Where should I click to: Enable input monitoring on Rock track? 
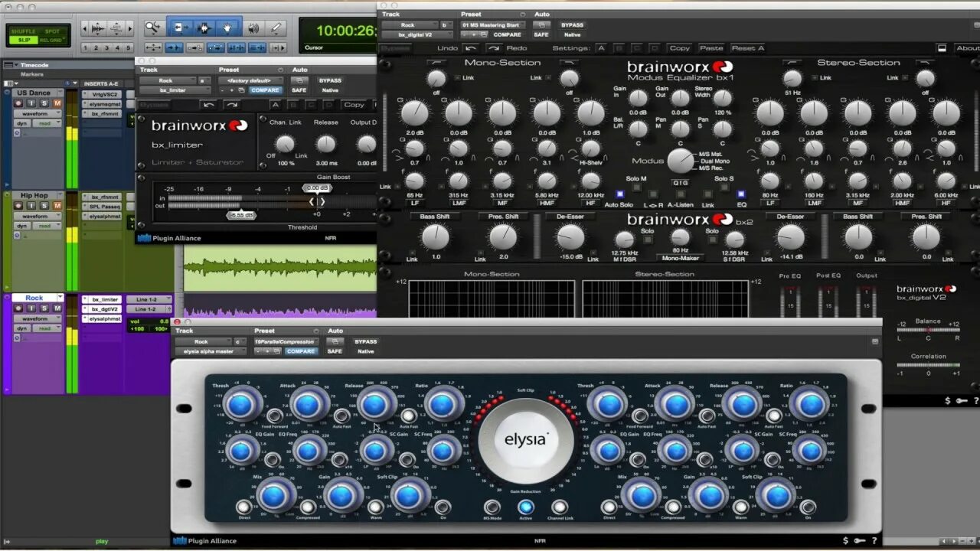pyautogui.click(x=31, y=308)
